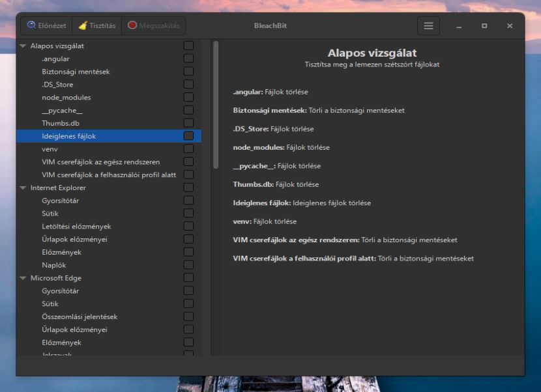Collapse the Microsoft Edge tree group
The width and height of the screenshot is (541, 392).
coord(23,278)
